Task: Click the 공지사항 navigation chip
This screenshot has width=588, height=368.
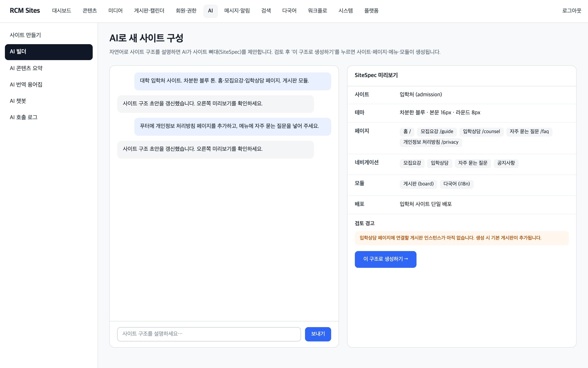Action: [506, 163]
